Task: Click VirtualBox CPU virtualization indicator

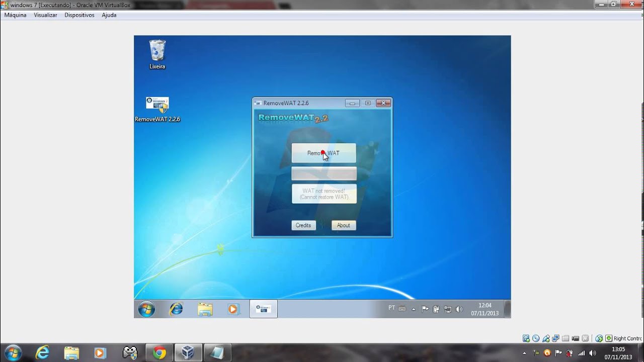Action: 585,338
